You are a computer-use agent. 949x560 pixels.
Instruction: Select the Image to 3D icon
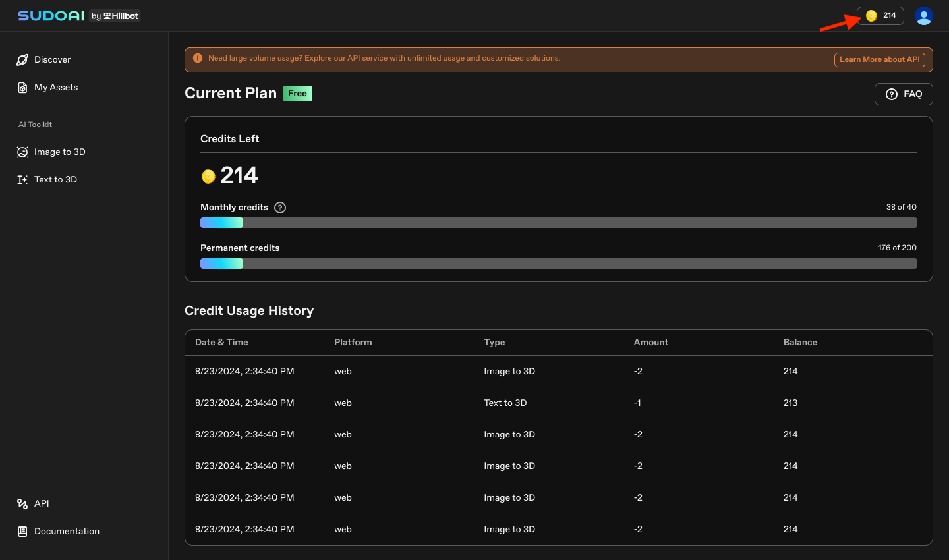point(22,152)
